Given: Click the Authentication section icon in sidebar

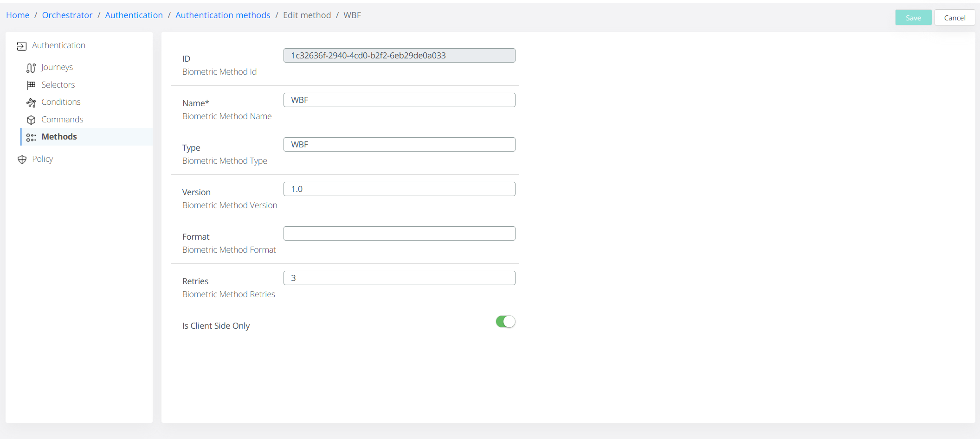Looking at the screenshot, I should 21,46.
